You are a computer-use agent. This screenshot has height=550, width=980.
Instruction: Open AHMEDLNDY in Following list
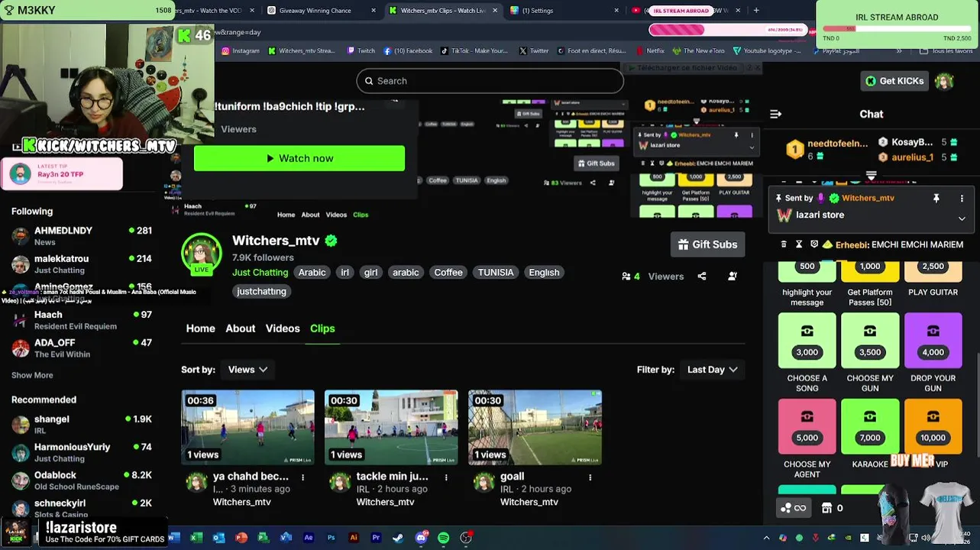[82, 236]
